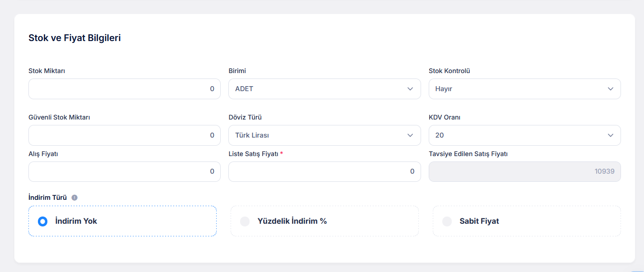Click the Liste Satış Fiyatı input box

click(x=324, y=171)
